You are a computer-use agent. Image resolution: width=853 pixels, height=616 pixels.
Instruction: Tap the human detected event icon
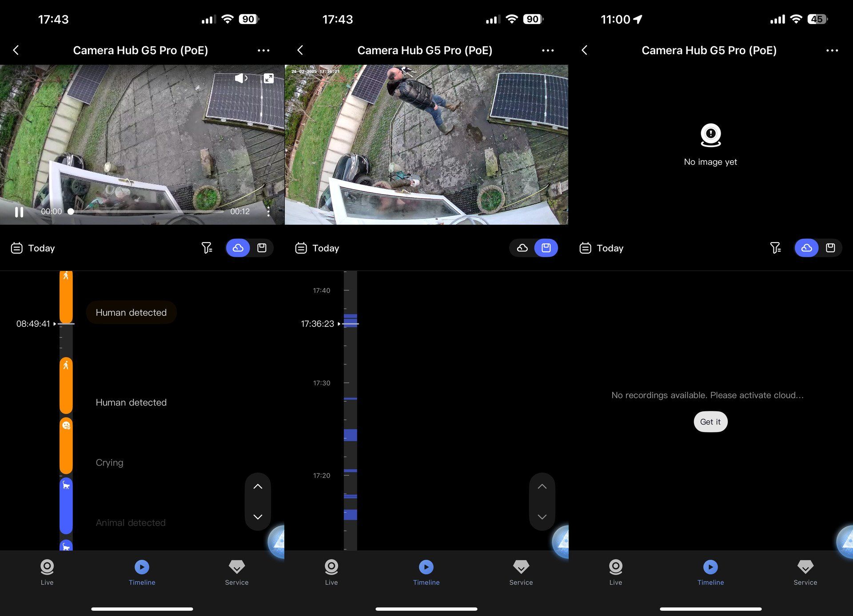click(66, 276)
